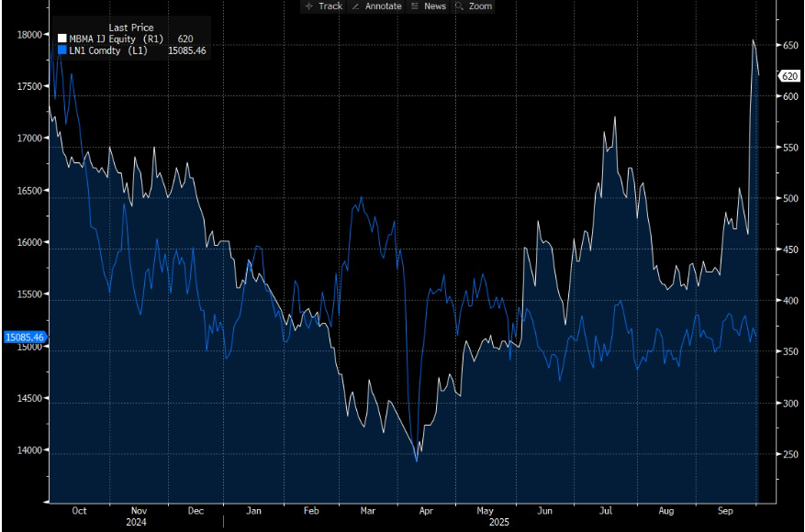Click the pencil icon beside Annotate

click(x=355, y=6)
